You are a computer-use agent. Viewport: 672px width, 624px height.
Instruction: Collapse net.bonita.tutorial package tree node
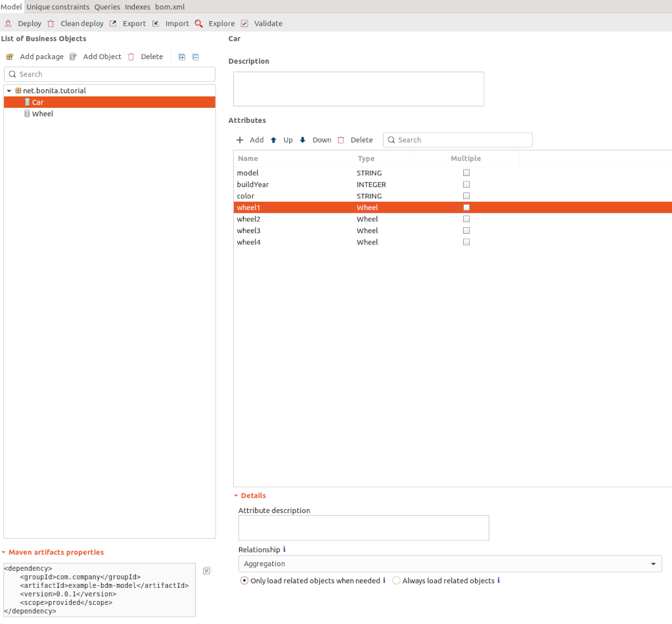(9, 91)
